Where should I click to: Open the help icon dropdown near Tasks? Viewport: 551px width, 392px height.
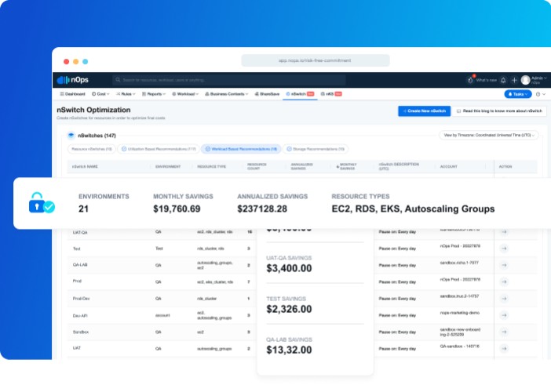(x=541, y=94)
